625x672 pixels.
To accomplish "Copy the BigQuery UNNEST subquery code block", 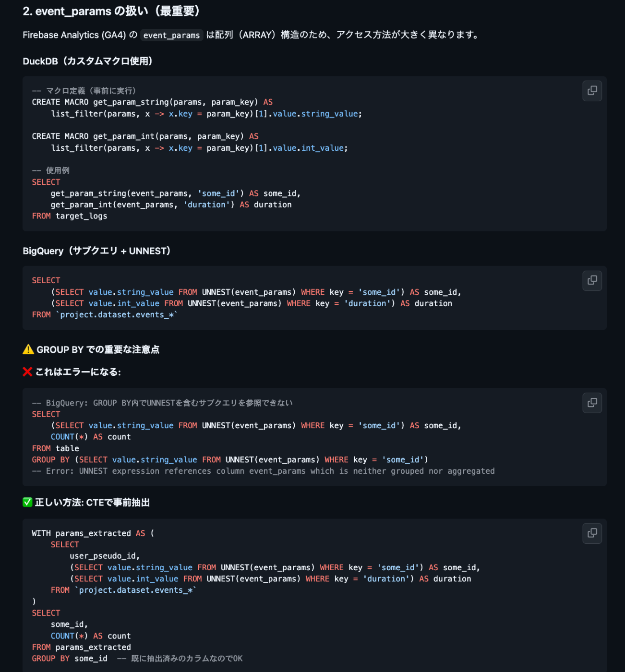I will (x=592, y=280).
